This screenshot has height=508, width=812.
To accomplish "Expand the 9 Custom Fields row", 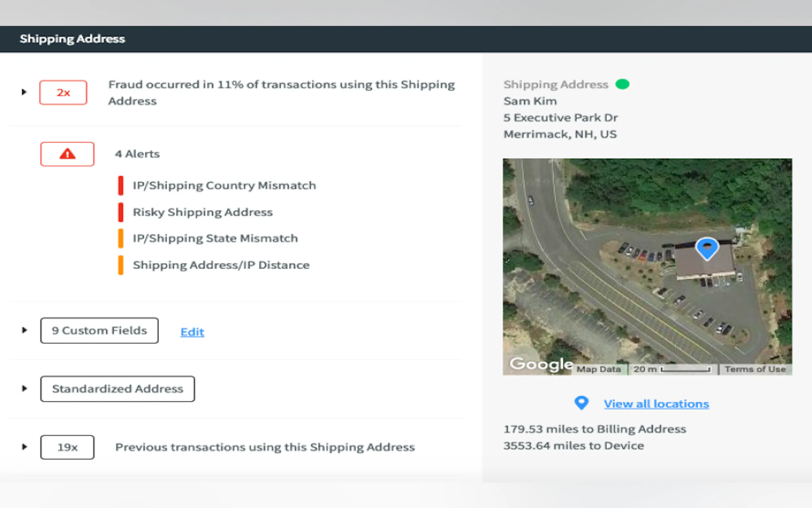I will (24, 330).
